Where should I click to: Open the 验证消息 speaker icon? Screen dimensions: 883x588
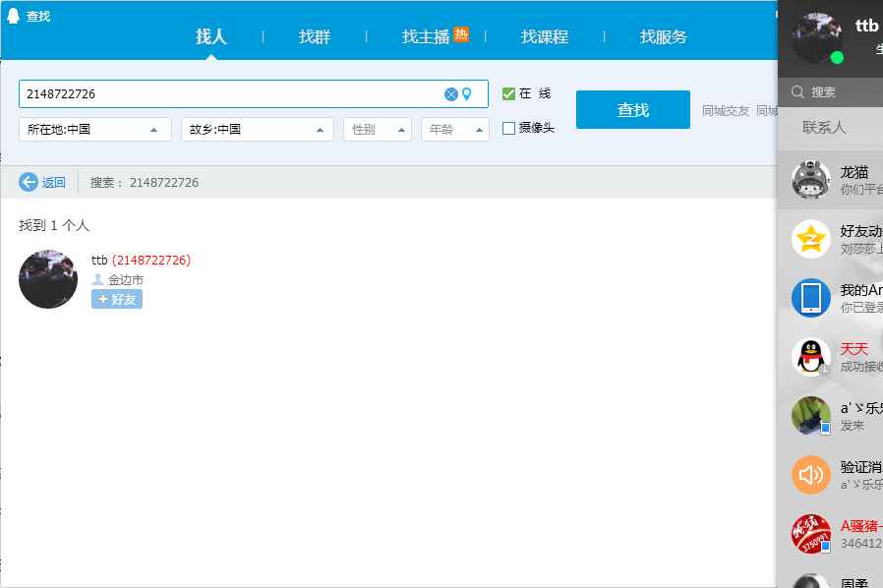coord(811,475)
